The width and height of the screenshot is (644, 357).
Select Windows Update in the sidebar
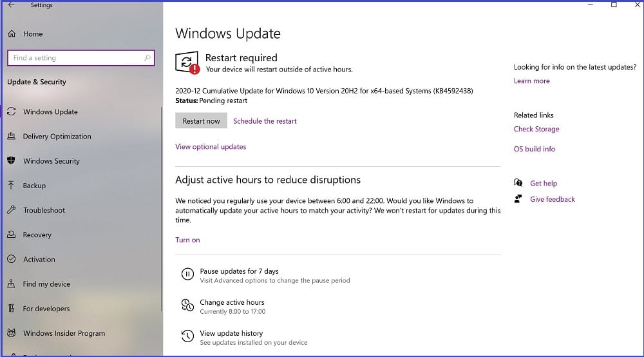click(50, 111)
